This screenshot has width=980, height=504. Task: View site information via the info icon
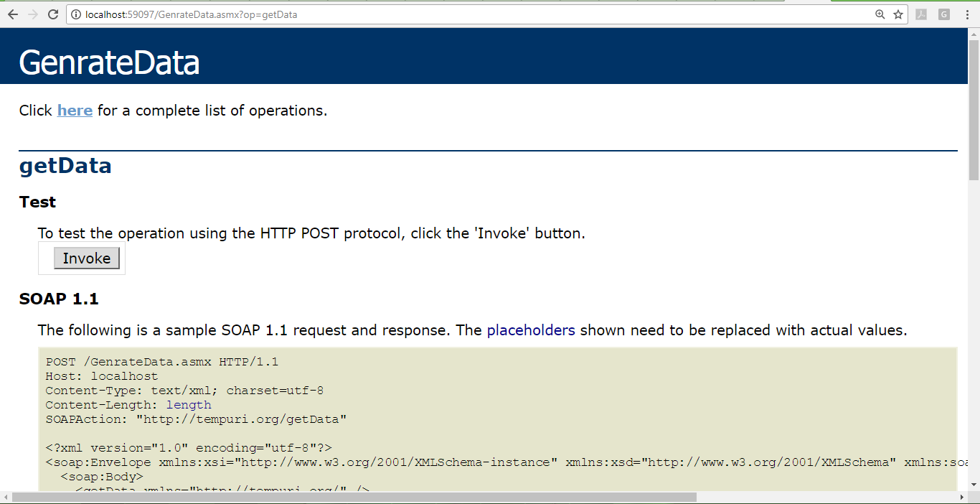pos(76,14)
